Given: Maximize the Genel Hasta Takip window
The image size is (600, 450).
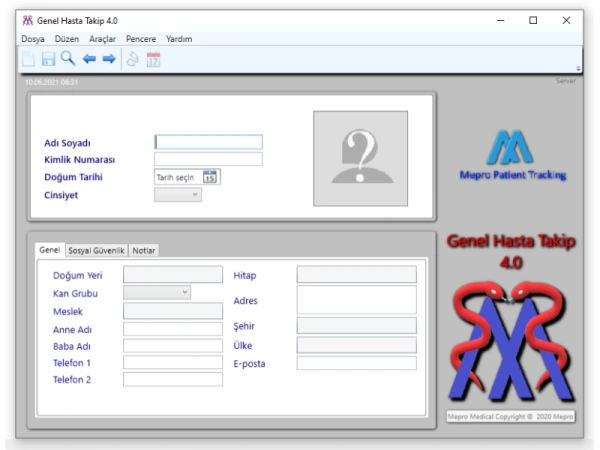Looking at the screenshot, I should click(x=533, y=20).
